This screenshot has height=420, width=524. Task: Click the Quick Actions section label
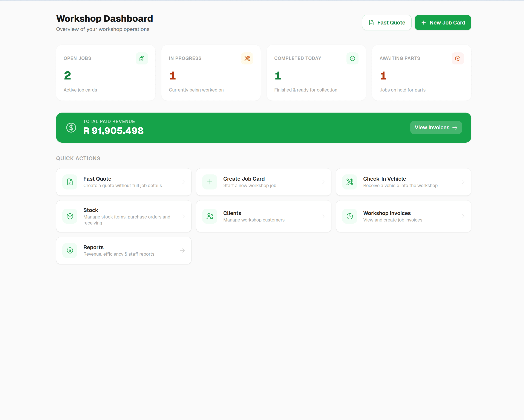point(78,158)
